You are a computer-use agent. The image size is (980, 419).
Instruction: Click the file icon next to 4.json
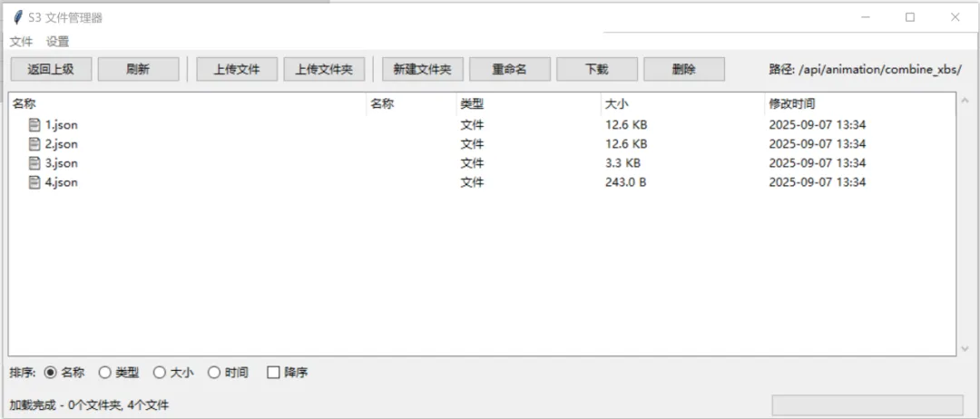34,182
